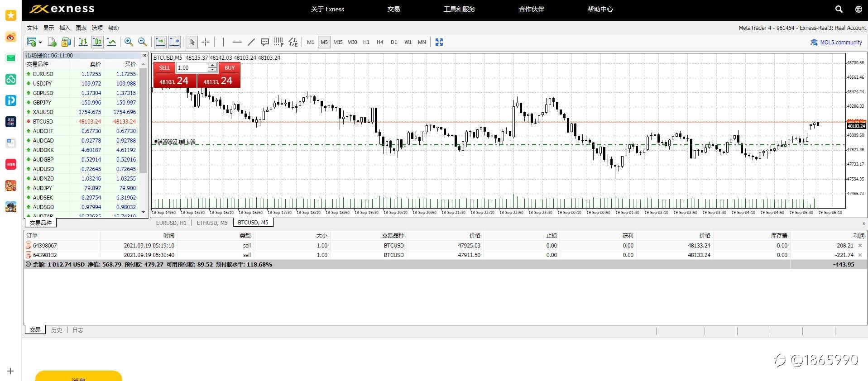Viewport: 868px width, 381px height.
Task: Open the 帮助 menu
Action: coord(113,28)
